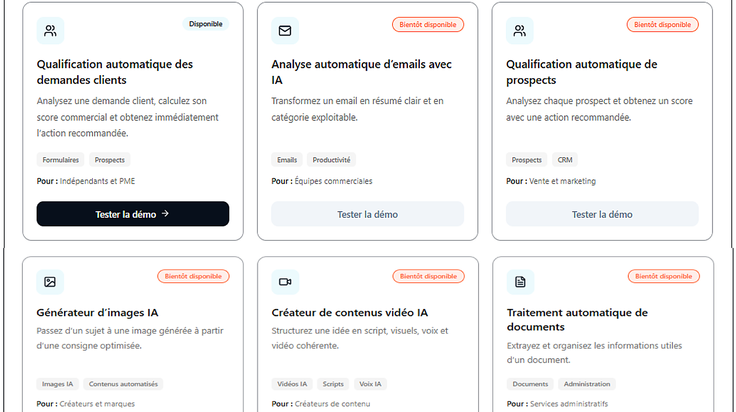
Task: Select the Productivité tag
Action: coord(331,160)
